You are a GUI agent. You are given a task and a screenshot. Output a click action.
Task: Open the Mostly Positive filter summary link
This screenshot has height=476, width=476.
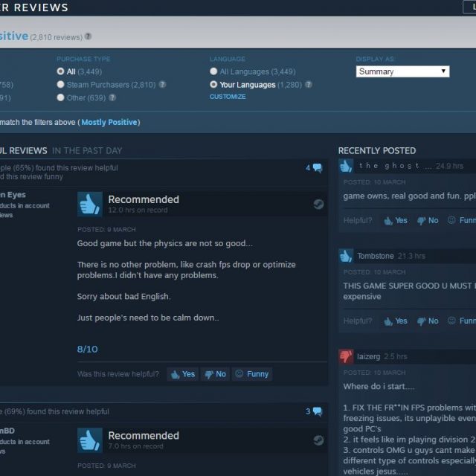point(109,122)
